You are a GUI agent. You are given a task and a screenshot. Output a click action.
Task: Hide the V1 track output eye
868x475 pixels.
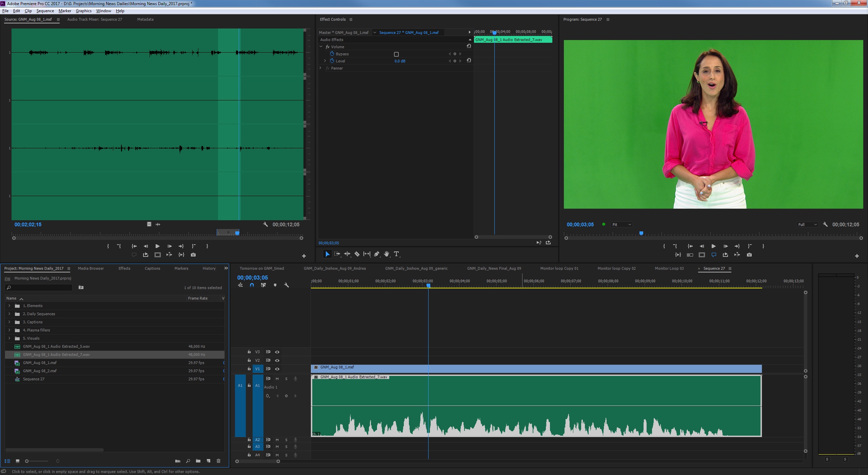click(277, 369)
